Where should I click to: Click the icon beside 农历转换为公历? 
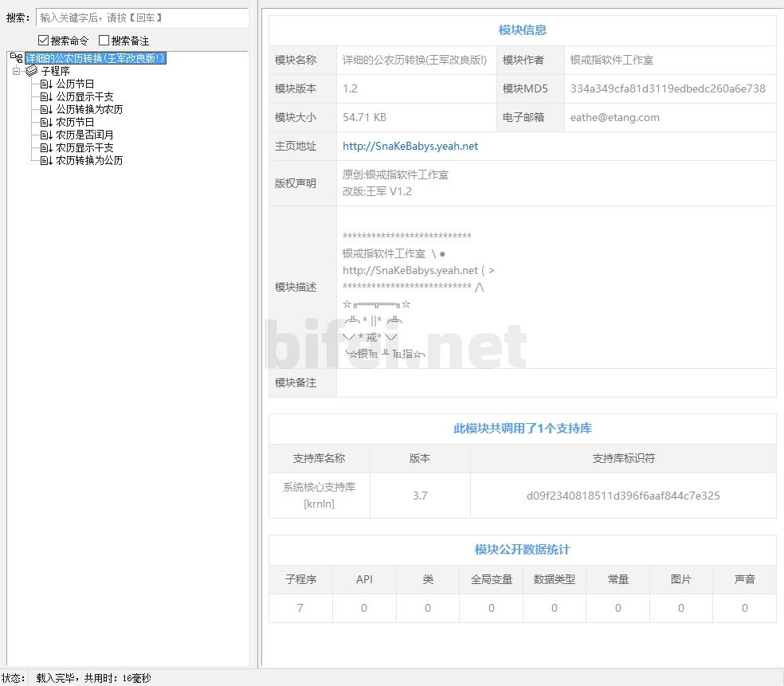(46, 160)
